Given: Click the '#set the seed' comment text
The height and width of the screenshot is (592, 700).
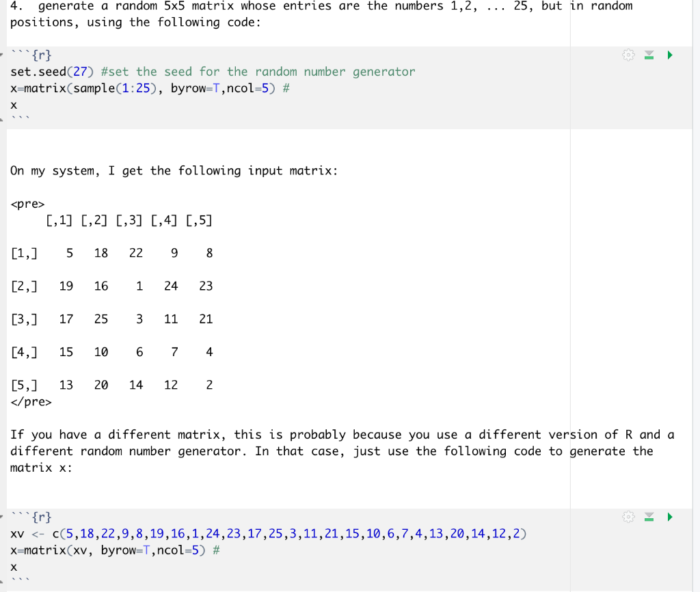Looking at the screenshot, I should pyautogui.click(x=258, y=71).
